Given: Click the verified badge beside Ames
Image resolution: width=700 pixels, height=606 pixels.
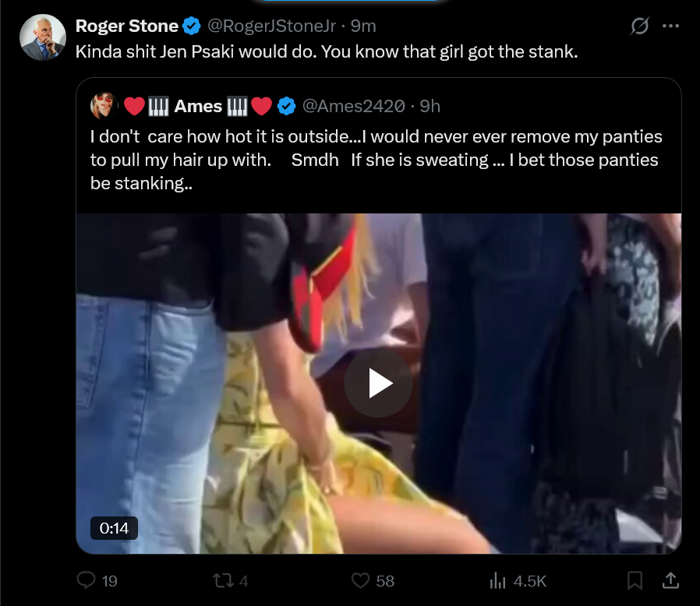Looking at the screenshot, I should pos(287,106).
